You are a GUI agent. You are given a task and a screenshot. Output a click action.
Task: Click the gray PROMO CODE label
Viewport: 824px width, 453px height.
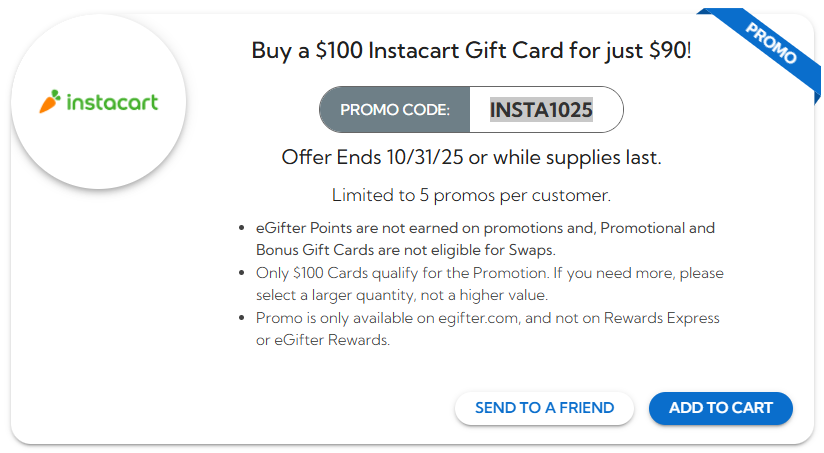(395, 110)
